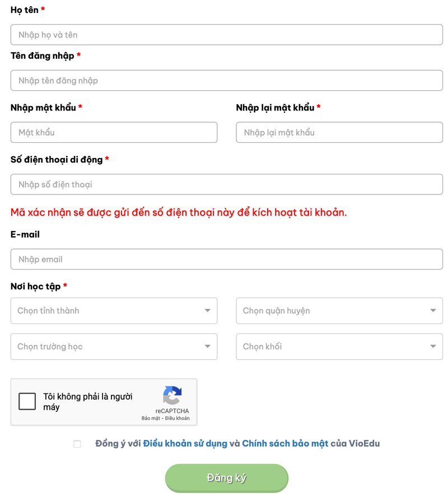Focus the 'Nhập họ và tên' name field
The width and height of the screenshot is (448, 496).
click(x=227, y=35)
